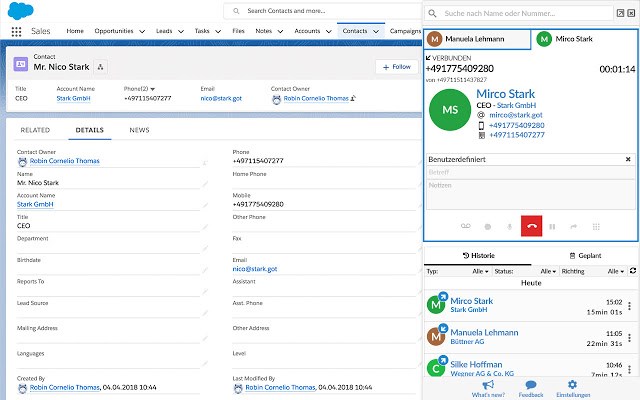Click the transfer call arrow icon

pyautogui.click(x=574, y=227)
